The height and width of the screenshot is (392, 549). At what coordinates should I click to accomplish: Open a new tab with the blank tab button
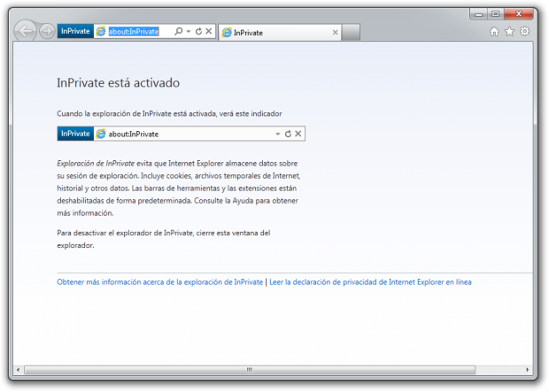[351, 32]
